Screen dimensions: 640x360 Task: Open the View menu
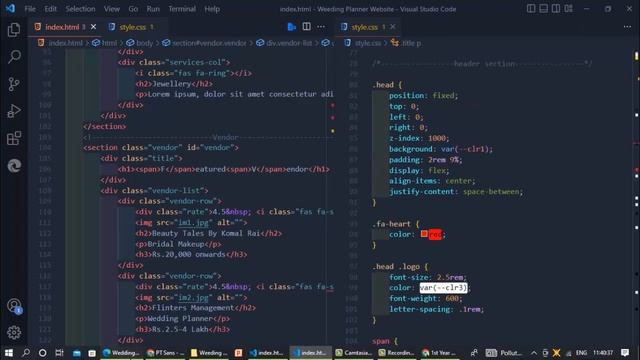pyautogui.click(x=111, y=9)
